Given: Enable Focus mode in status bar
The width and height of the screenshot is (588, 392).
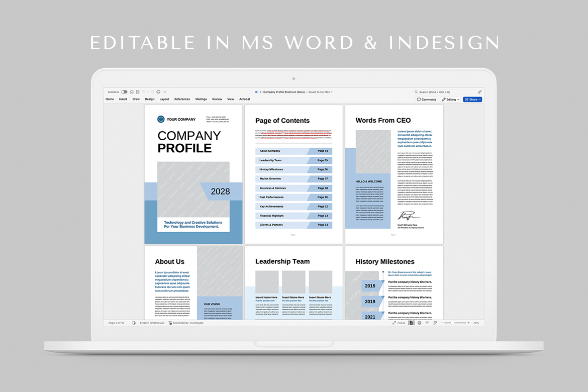Looking at the screenshot, I should 399,323.
